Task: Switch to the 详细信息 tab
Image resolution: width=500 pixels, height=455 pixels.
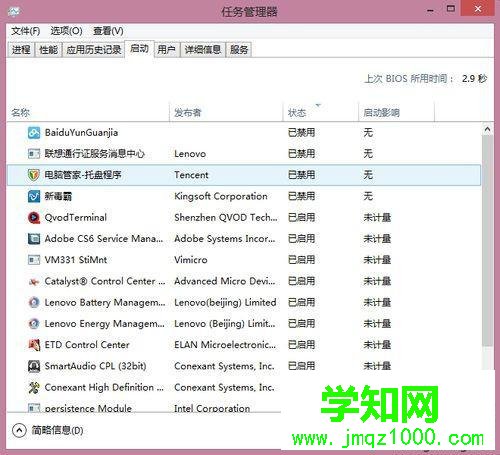Action: pos(203,50)
